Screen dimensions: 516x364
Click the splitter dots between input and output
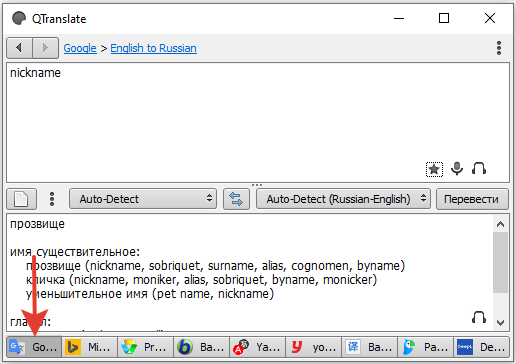[257, 185]
